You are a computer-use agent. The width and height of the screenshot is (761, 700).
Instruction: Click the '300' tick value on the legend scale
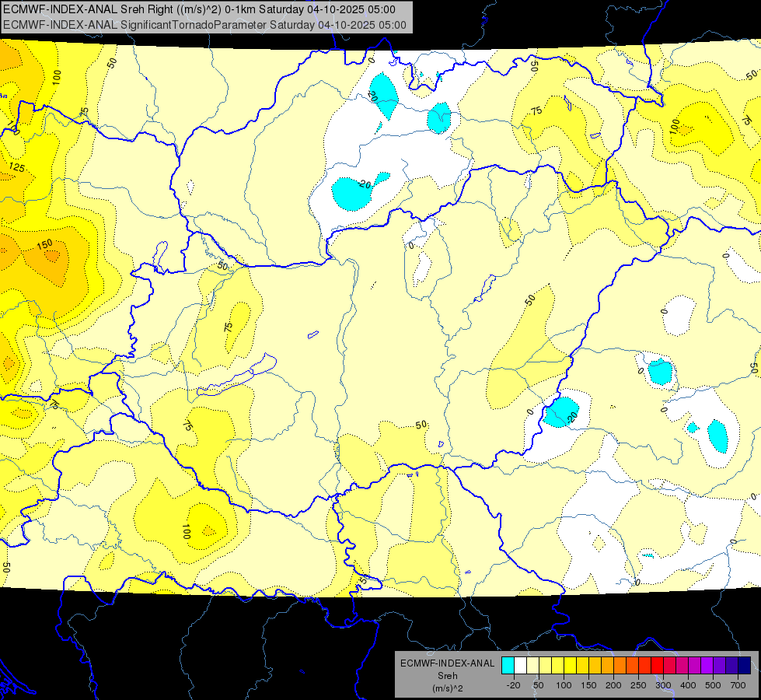(663, 685)
